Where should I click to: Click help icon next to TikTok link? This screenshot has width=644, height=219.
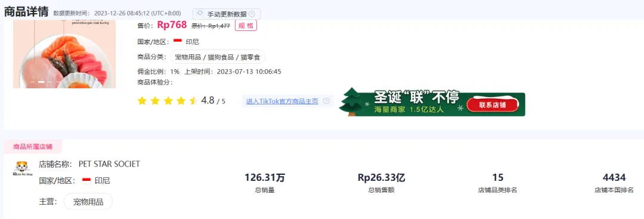[326, 101]
